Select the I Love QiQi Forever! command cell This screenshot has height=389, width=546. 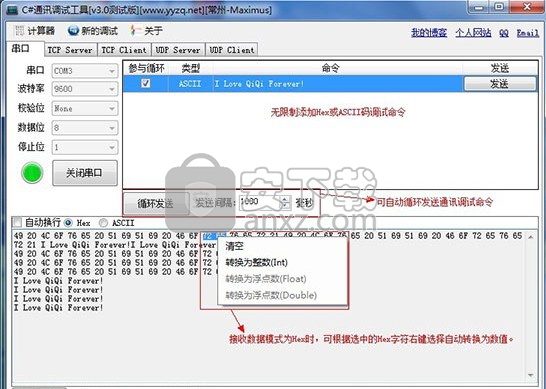338,84
